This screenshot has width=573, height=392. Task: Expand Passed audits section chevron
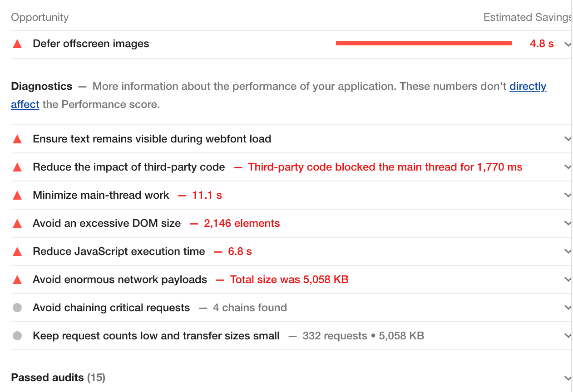point(568,378)
